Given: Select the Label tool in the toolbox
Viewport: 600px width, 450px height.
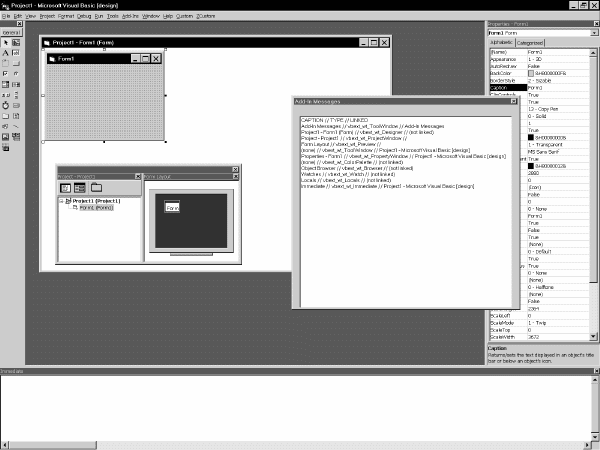Looking at the screenshot, I should 5,53.
